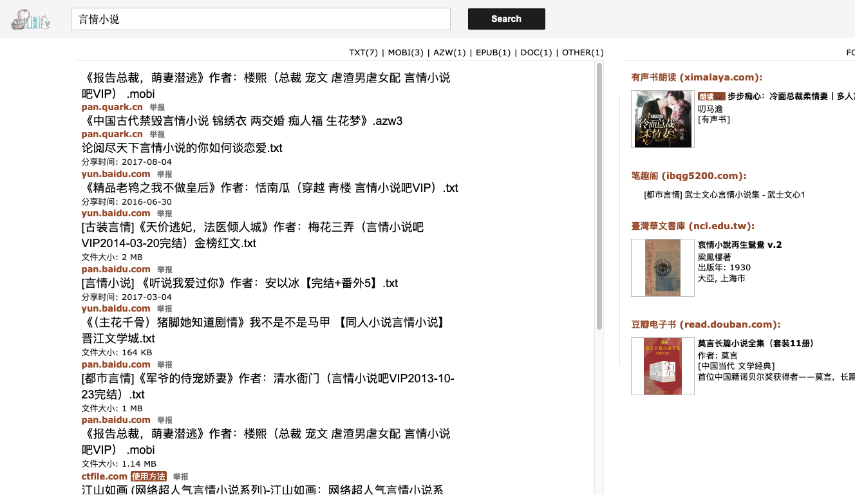This screenshot has height=504, width=855.
Task: Open 笔趣阁 (ibqg5200.com) section heading
Action: click(689, 176)
